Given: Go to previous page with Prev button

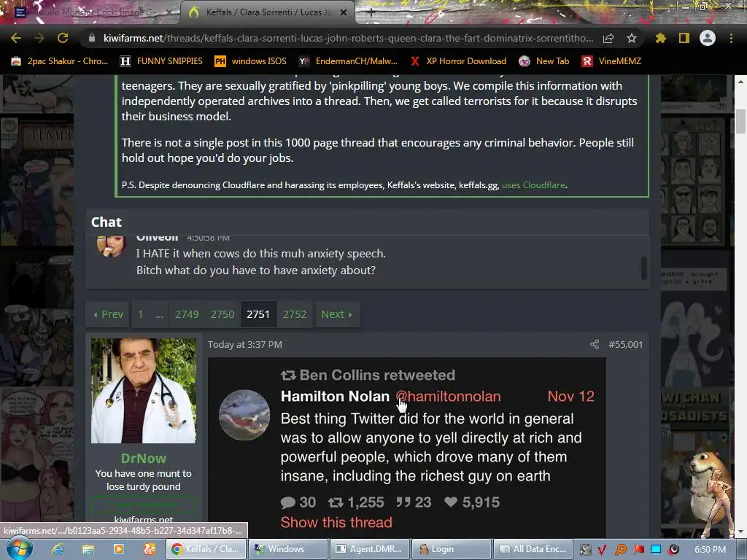Looking at the screenshot, I should click(x=108, y=314).
